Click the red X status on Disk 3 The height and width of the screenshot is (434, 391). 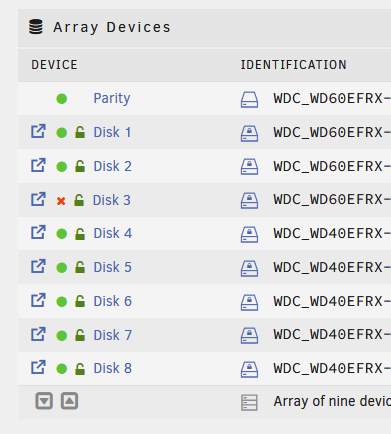pyautogui.click(x=61, y=201)
